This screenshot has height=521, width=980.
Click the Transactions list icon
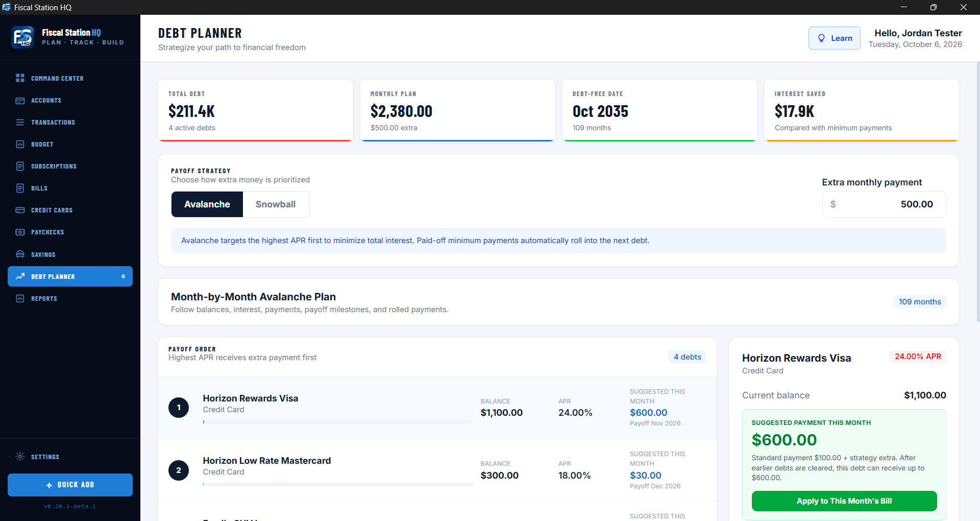point(20,123)
